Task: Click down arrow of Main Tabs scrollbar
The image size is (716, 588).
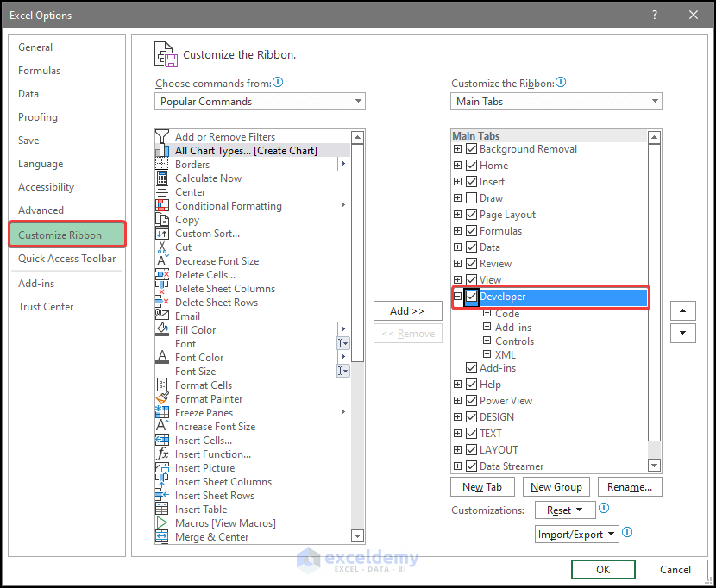Action: coord(655,466)
